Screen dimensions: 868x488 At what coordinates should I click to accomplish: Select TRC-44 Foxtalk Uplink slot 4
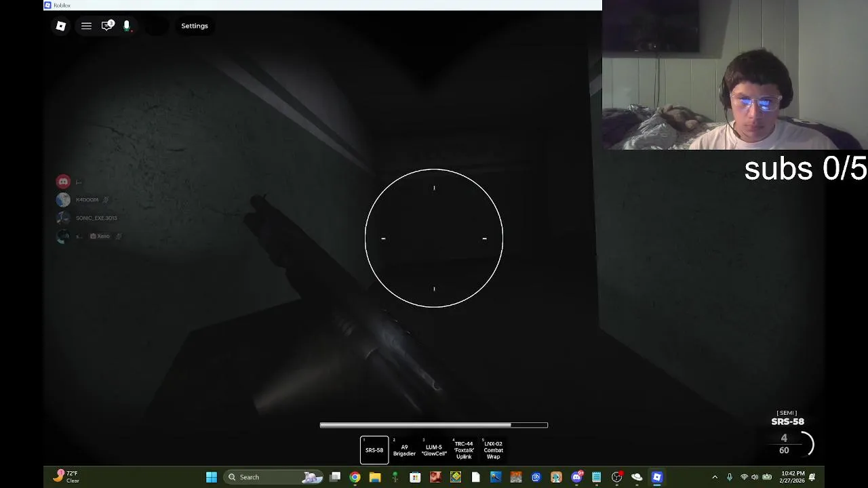(464, 450)
